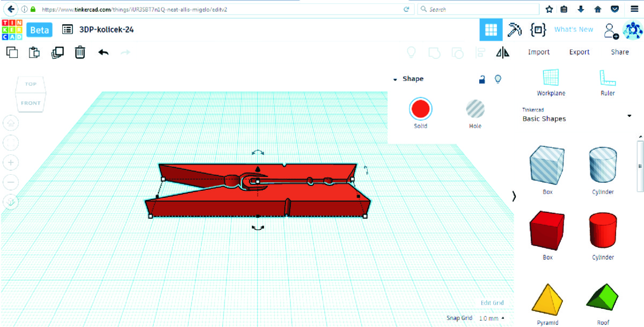Reload the page in browser

(407, 9)
